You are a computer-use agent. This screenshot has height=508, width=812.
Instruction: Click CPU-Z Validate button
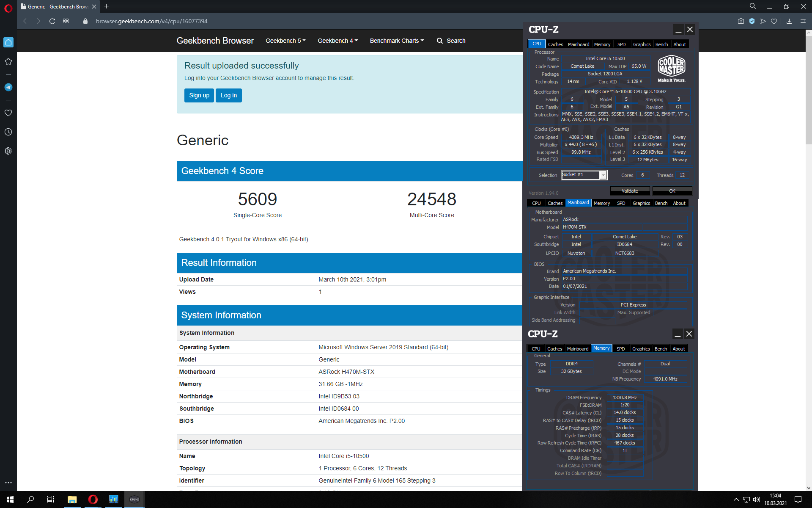coord(630,191)
